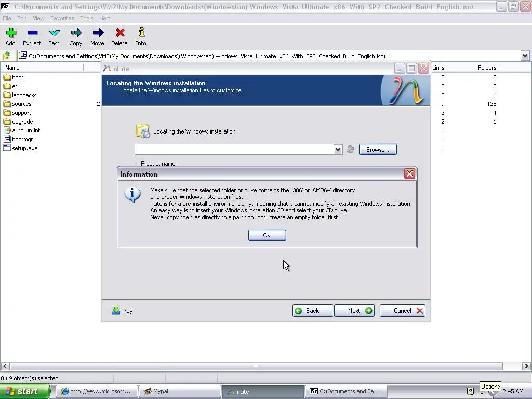
Task: Select the autorun.inf file
Action: point(22,130)
